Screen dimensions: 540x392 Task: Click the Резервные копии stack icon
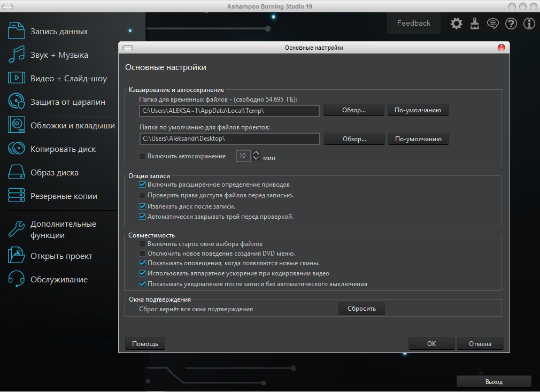click(16, 195)
